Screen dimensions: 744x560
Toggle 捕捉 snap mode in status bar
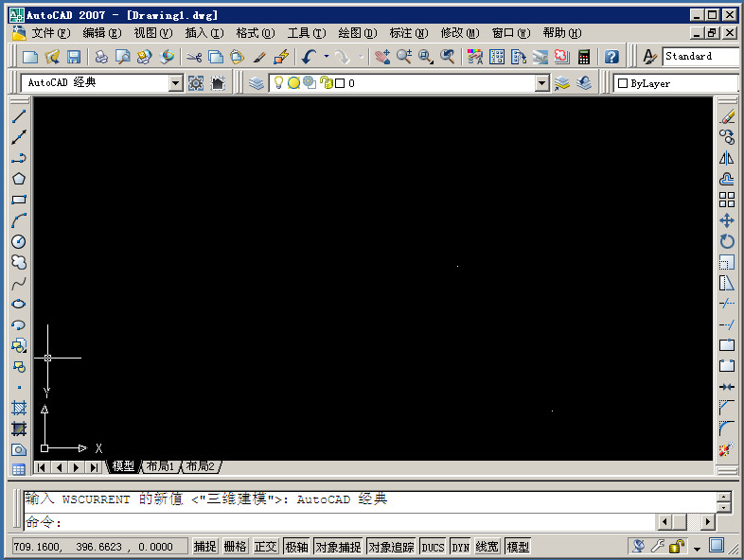tap(205, 547)
